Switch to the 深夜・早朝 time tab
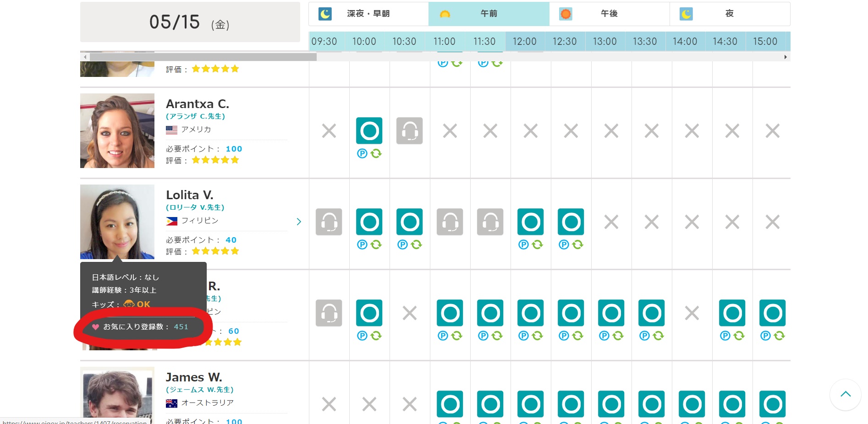868x424 pixels. pyautogui.click(x=368, y=14)
